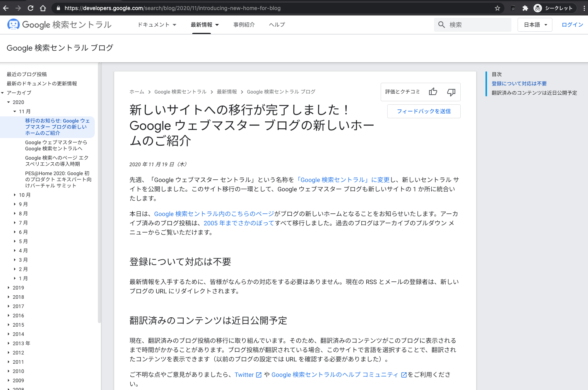Expand the 9 月 archive month
Image resolution: width=588 pixels, height=390 pixels.
[15, 204]
